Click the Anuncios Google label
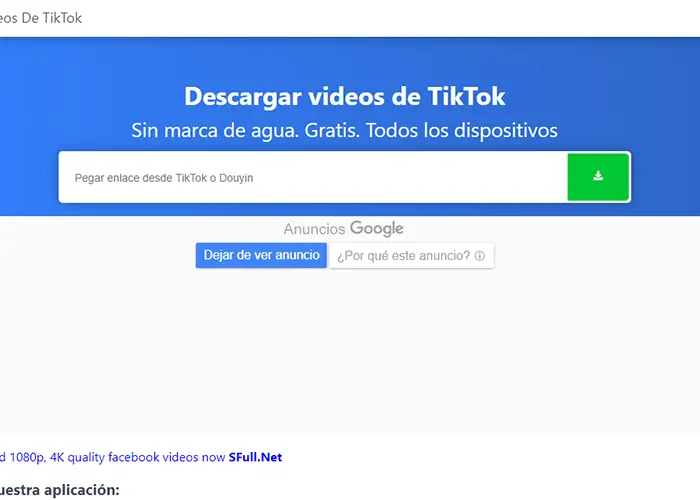This screenshot has width=700, height=500. [x=343, y=229]
